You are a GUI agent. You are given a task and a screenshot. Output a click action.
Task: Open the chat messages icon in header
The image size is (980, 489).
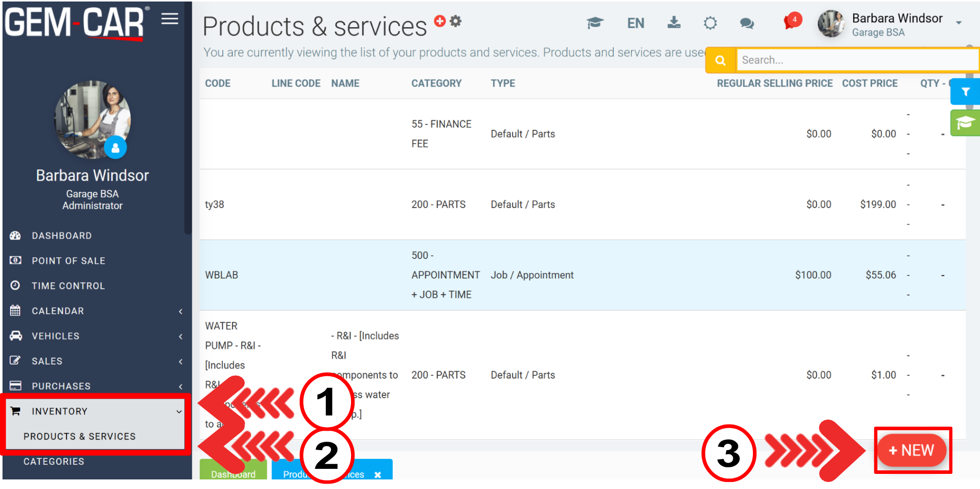(747, 23)
